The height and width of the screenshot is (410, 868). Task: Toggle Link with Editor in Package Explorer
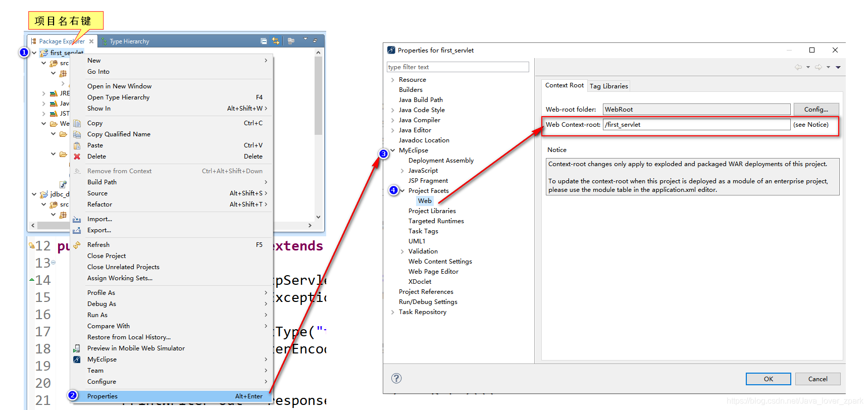click(x=276, y=41)
